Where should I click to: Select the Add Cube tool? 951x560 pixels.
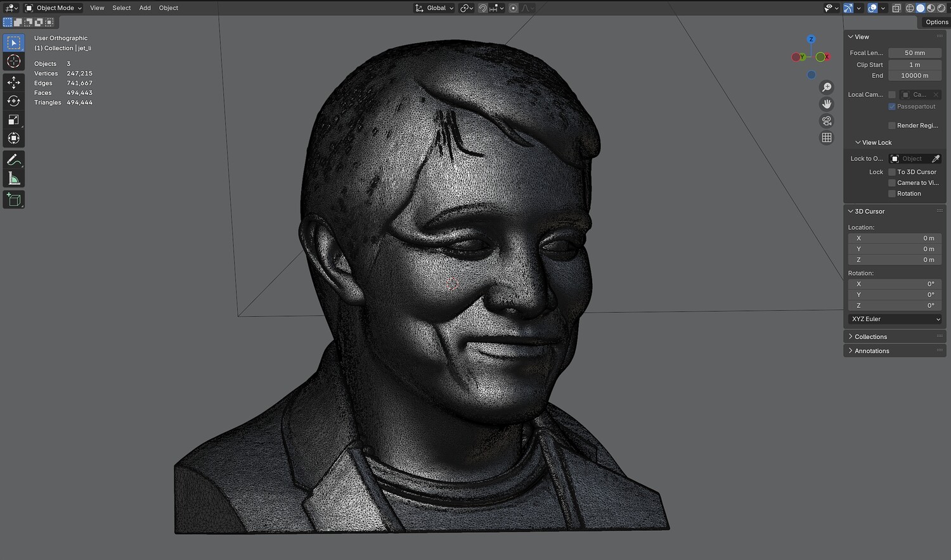tap(14, 200)
